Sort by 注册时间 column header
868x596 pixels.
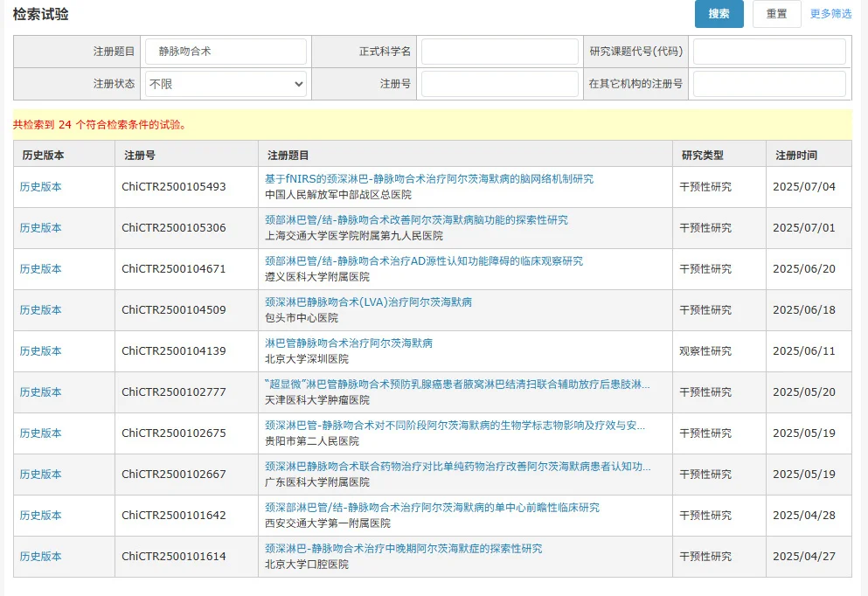pyautogui.click(x=795, y=156)
